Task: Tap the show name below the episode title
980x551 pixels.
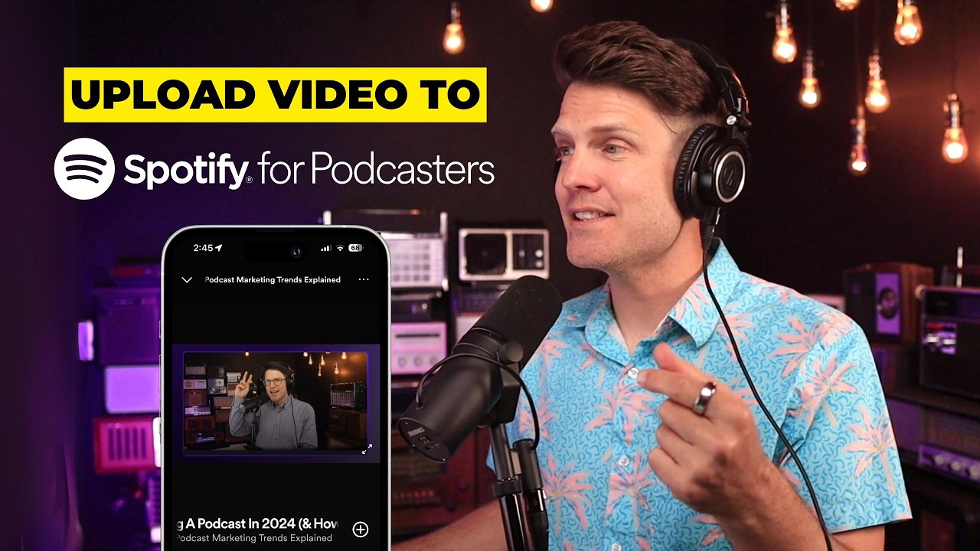Action: [x=253, y=538]
